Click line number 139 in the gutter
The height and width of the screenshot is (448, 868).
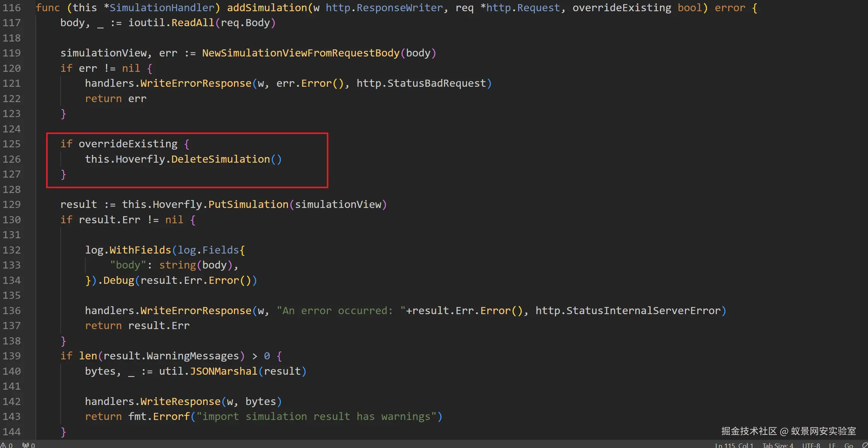[x=12, y=356]
